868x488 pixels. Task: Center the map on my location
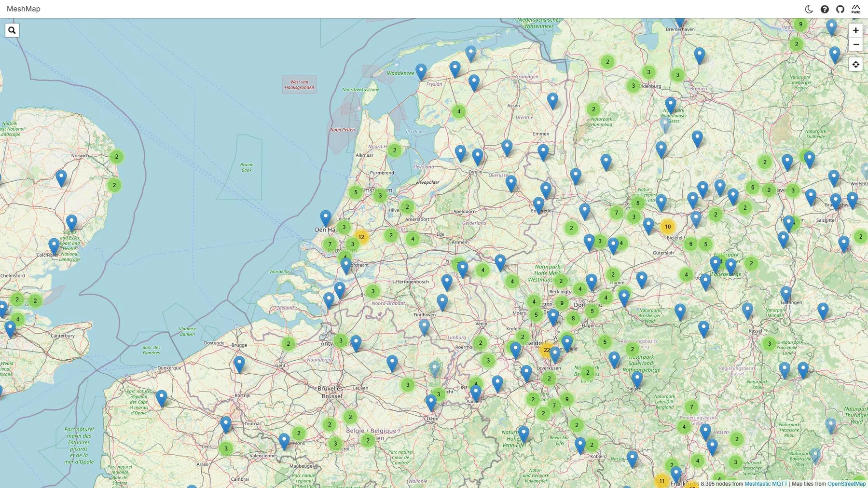[855, 65]
